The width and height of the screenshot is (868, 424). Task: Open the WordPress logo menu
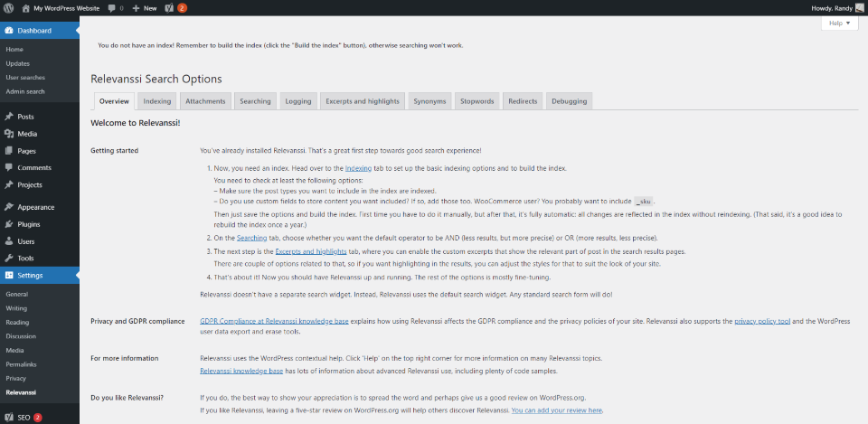(9, 8)
